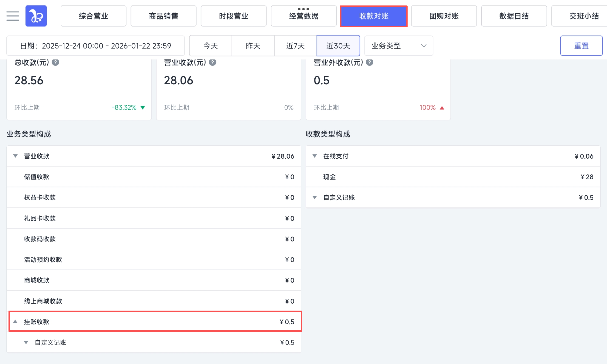Expand the 挂账收款 row arrow
Viewport: 607px width, 364px height.
(x=15, y=322)
